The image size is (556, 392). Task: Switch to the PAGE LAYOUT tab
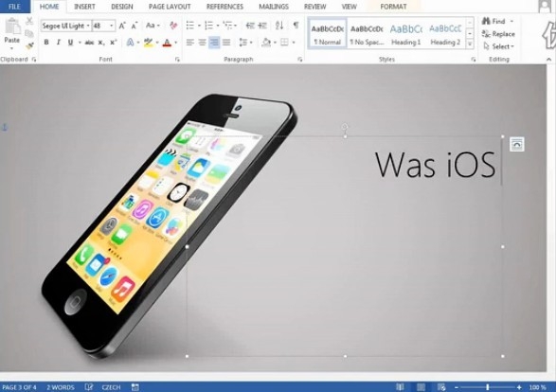pos(170,7)
